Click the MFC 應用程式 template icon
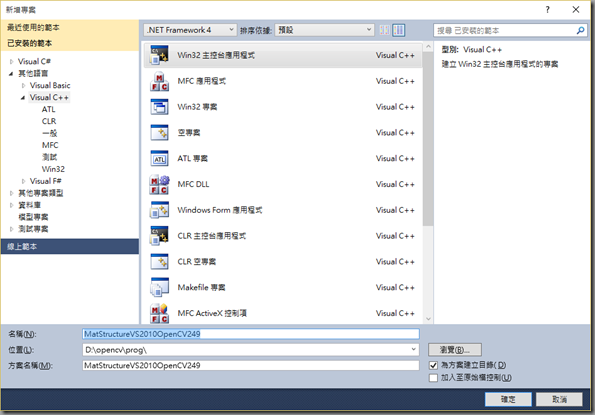 click(x=159, y=81)
